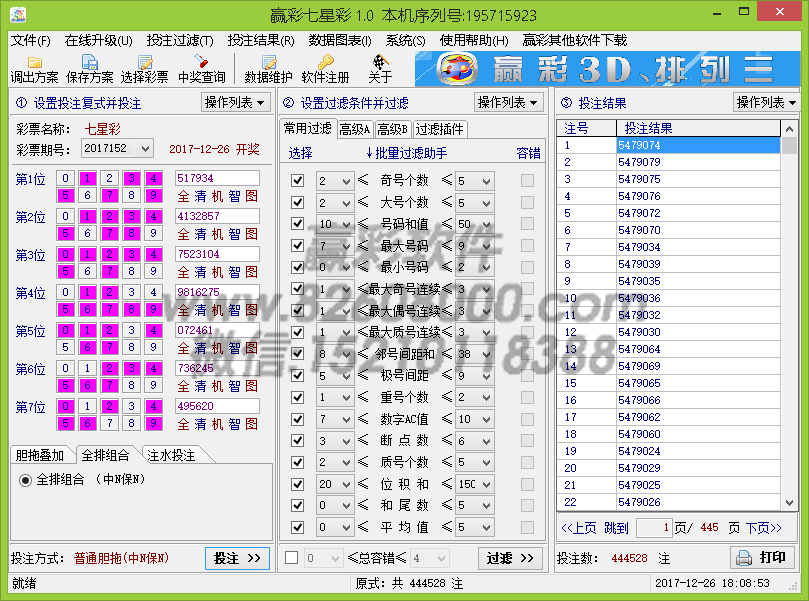Click the 注号 column header
This screenshot has width=809, height=601.
pos(587,128)
